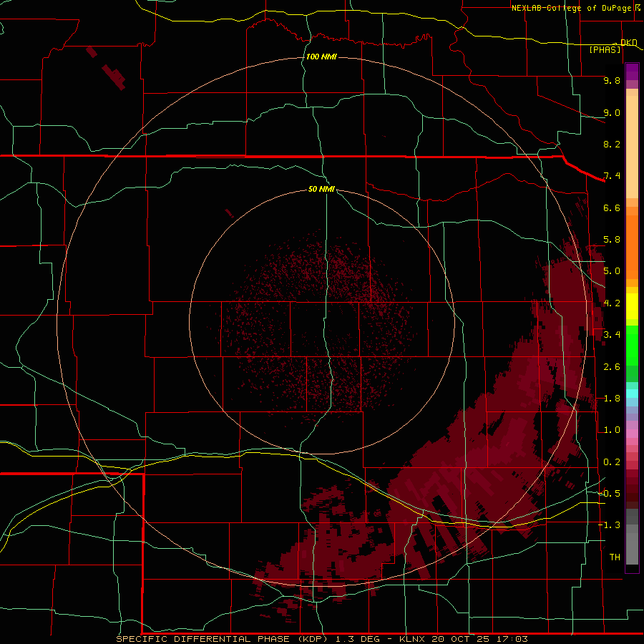
Task: Click the 3.4 scale label
Action: (612, 335)
